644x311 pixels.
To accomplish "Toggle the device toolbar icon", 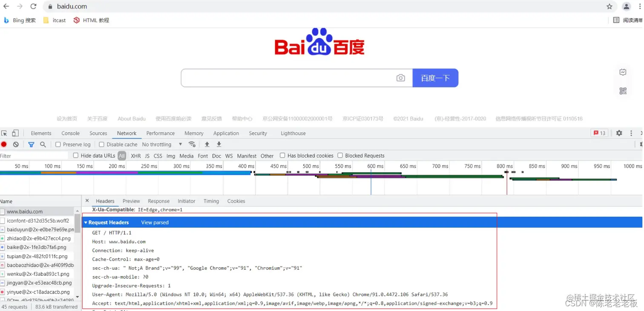I will point(15,133).
